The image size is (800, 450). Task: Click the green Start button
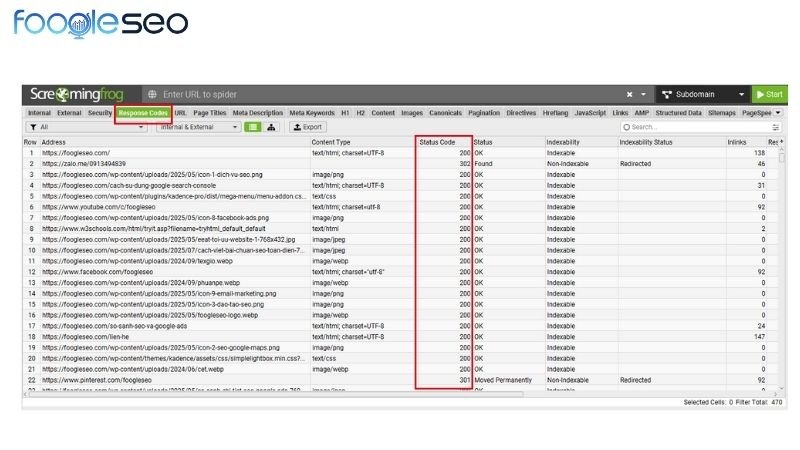point(769,94)
